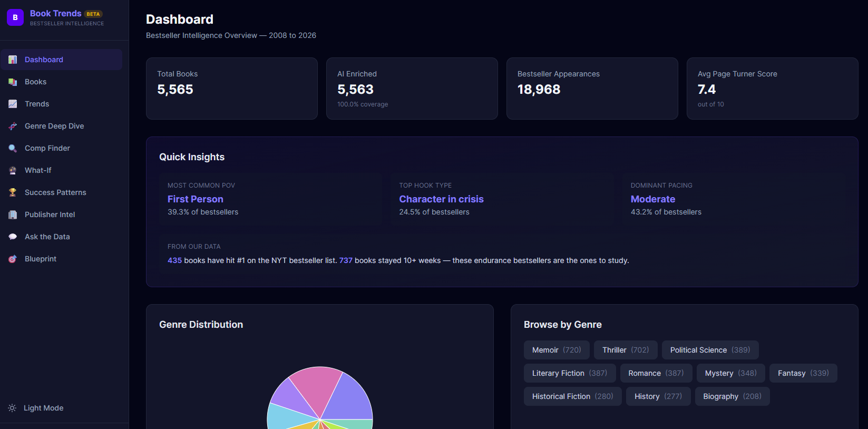
Task: Click the Blueprint target icon
Action: (13, 259)
